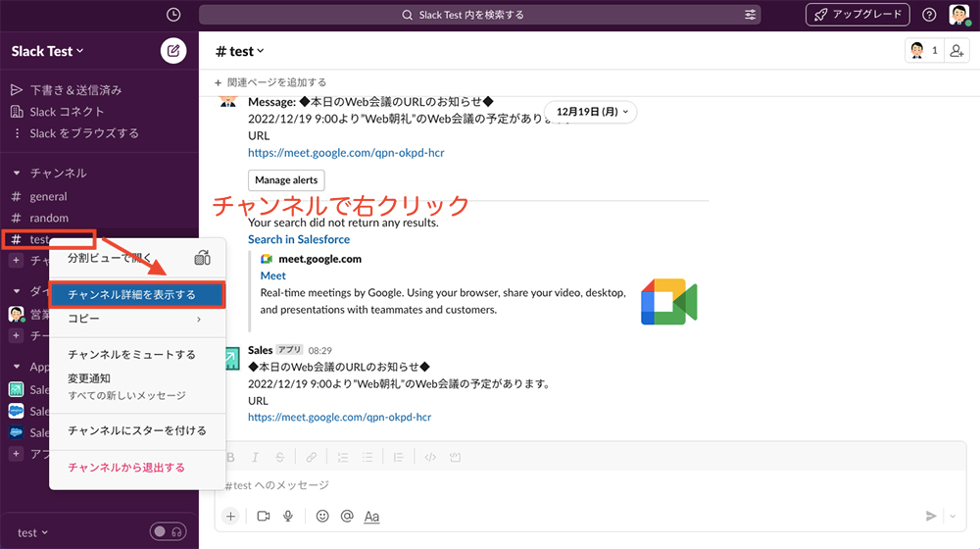Select チャンネル詳細を表示する menu item
This screenshot has width=980, height=549.
[137, 294]
